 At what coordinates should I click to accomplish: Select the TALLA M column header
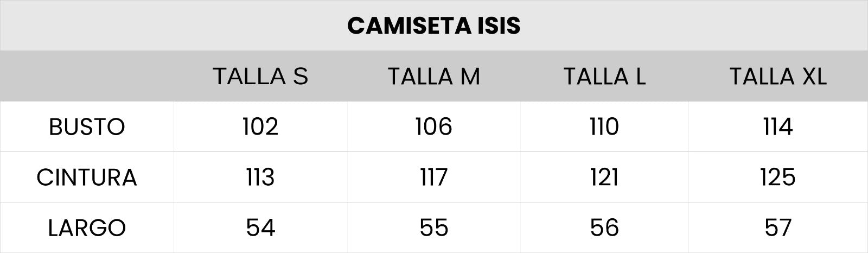pyautogui.click(x=434, y=77)
